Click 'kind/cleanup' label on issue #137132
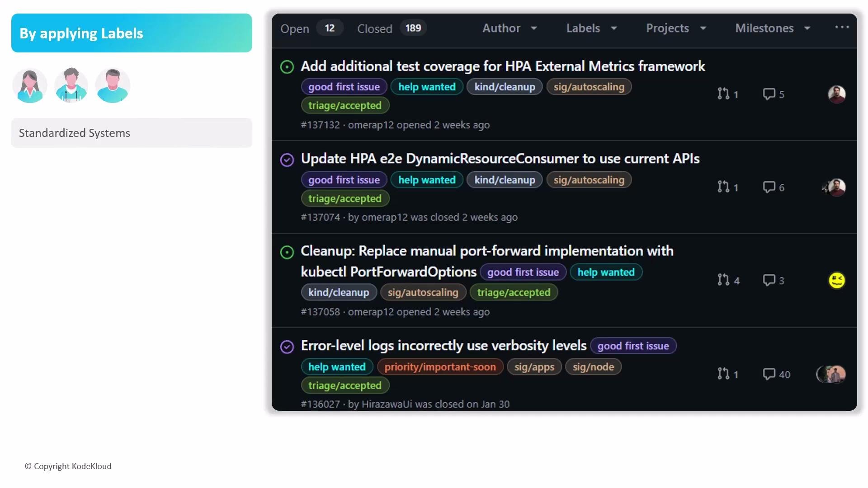The image size is (868, 488). pyautogui.click(x=505, y=87)
